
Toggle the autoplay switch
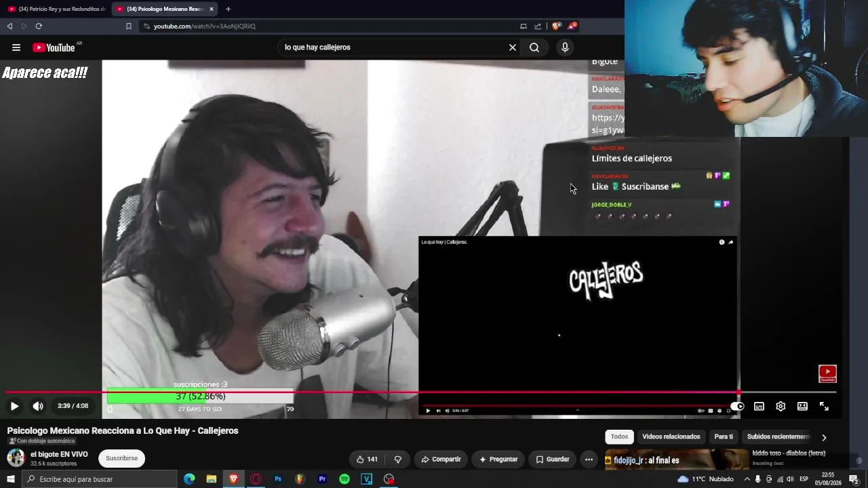tap(737, 406)
